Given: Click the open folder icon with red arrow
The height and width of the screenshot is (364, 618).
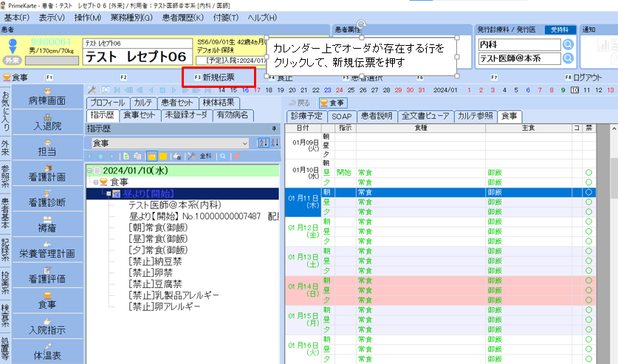Looking at the screenshot, I should click(x=151, y=156).
